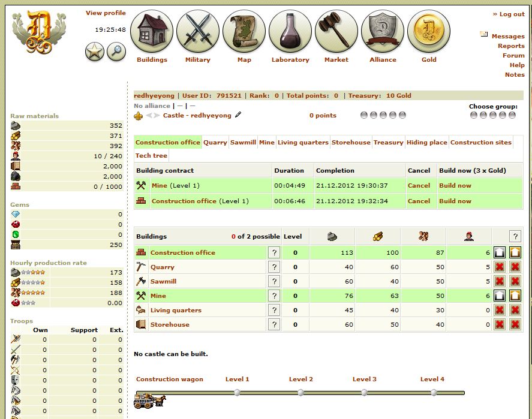Image resolution: width=532 pixels, height=419 pixels.
Task: Select first Choose group circle
Action: click(x=474, y=115)
